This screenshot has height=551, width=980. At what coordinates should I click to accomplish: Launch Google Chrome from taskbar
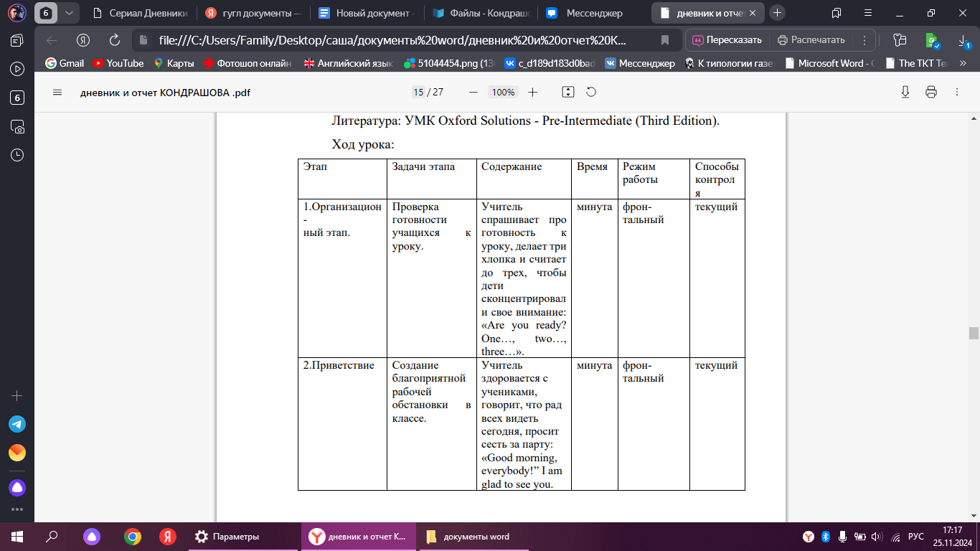(x=132, y=537)
